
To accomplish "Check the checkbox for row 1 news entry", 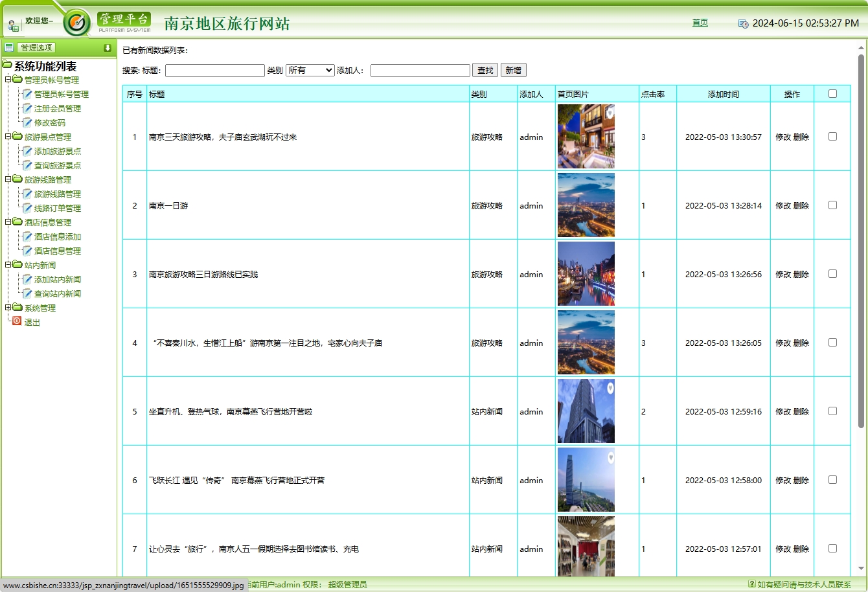I will pos(832,137).
